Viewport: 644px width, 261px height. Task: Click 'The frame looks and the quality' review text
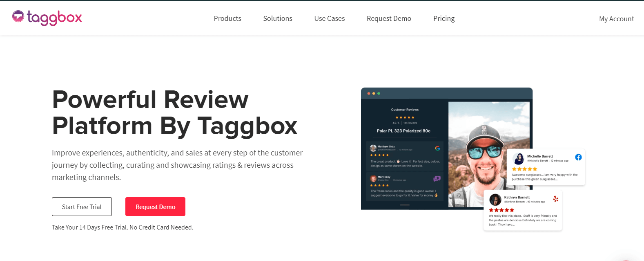coord(404,193)
